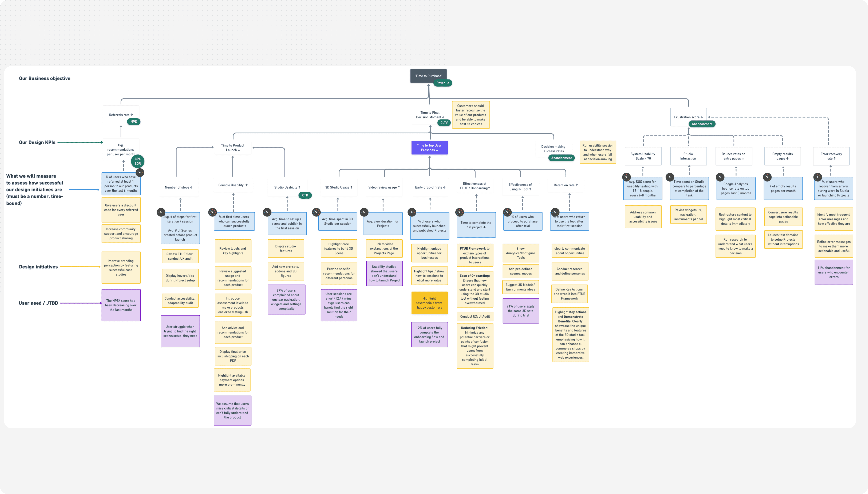Click 'Increase community support' sticky note

click(x=121, y=234)
